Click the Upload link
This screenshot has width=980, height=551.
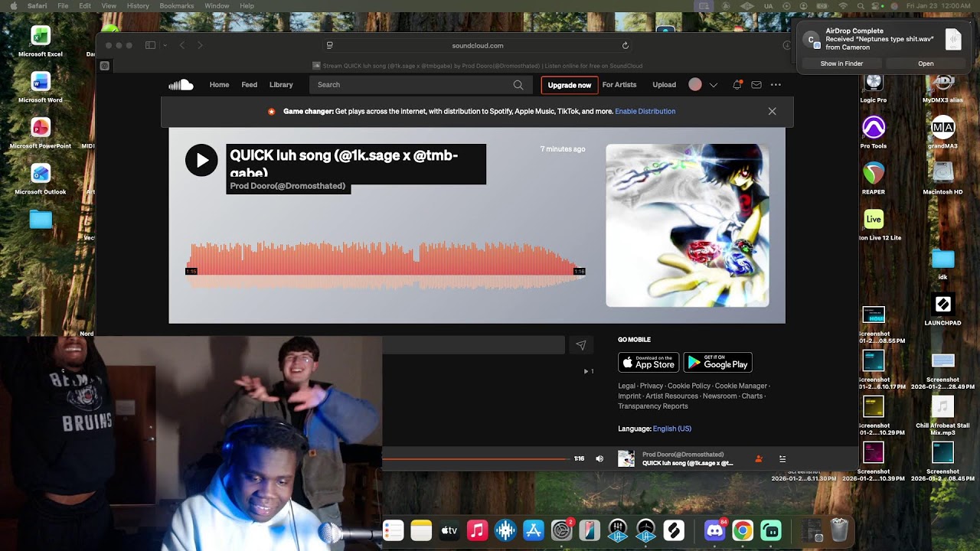pyautogui.click(x=664, y=85)
